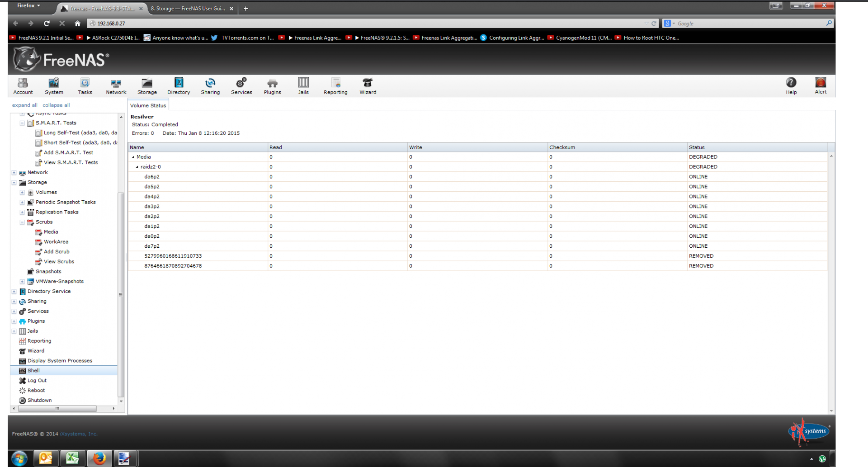Viewport: 868px width, 467px height.
Task: Expand the Volumes tree node
Action: (22, 193)
